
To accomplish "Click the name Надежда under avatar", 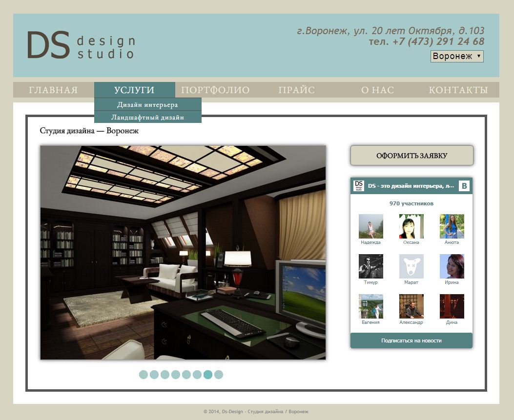I will [371, 242].
